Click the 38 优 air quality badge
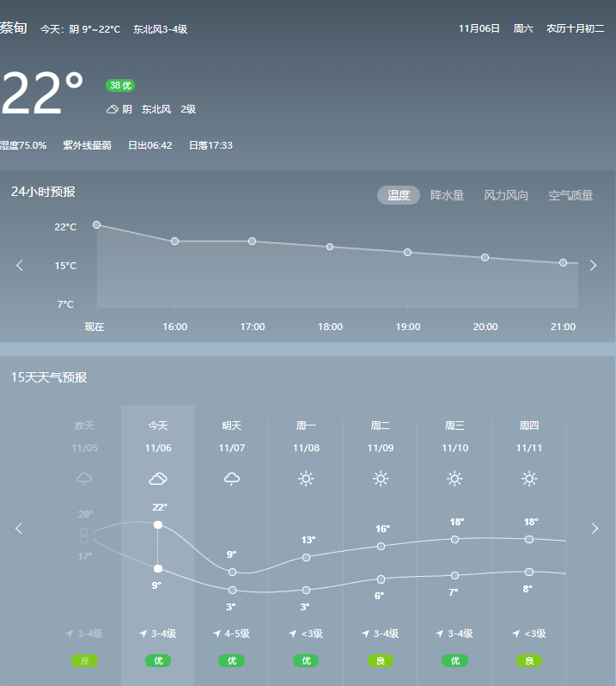Screen dimensions: 616x686 pyautogui.click(x=120, y=85)
